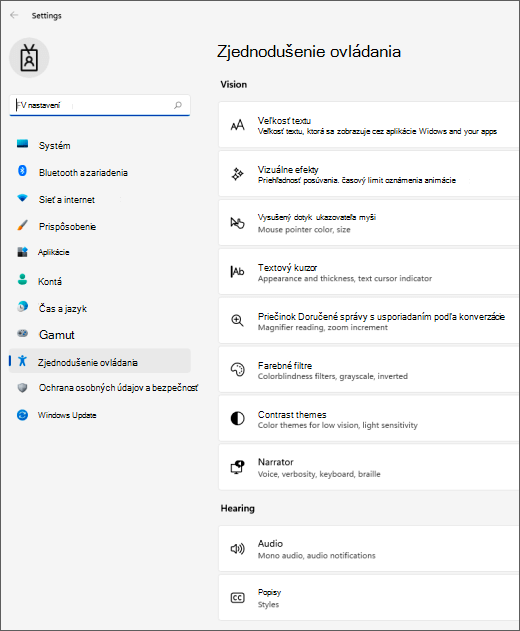Image resolution: width=520 pixels, height=631 pixels.
Task: Click the Windows Update sync icon
Action: [x=23, y=415]
